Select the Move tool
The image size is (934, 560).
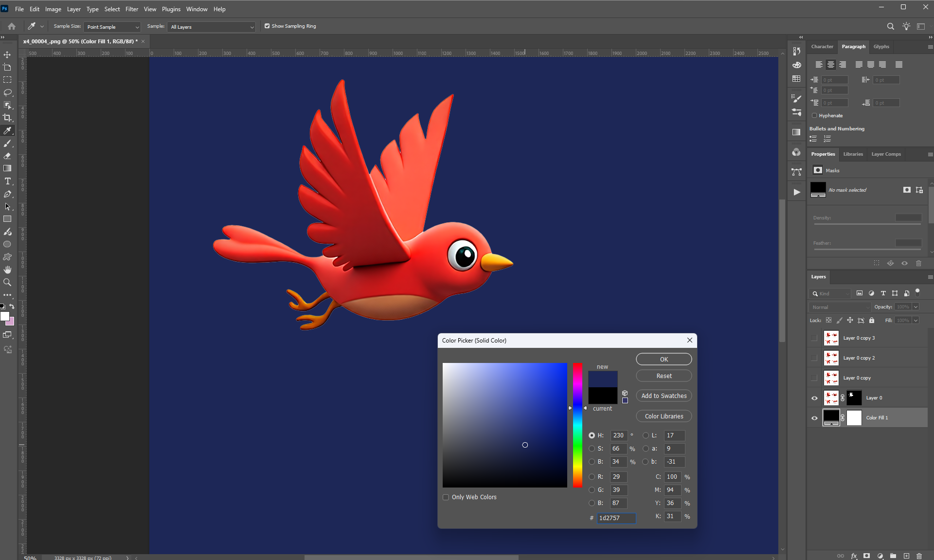point(7,54)
